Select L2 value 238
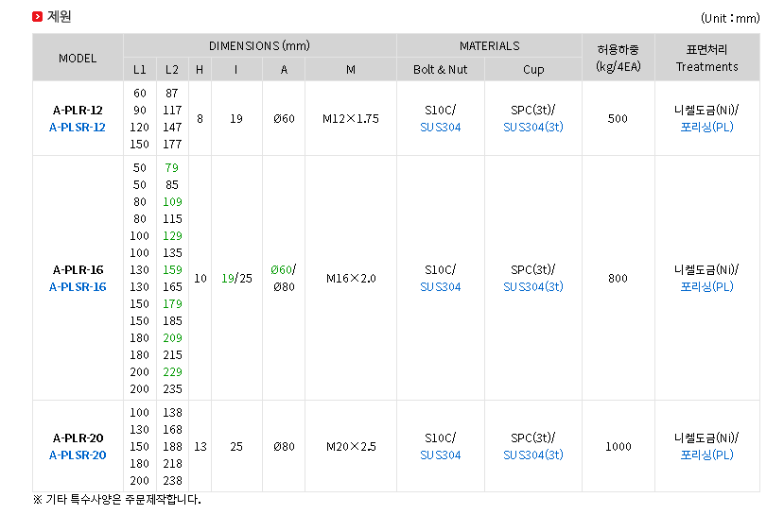The width and height of the screenshot is (784, 532). coord(172,481)
